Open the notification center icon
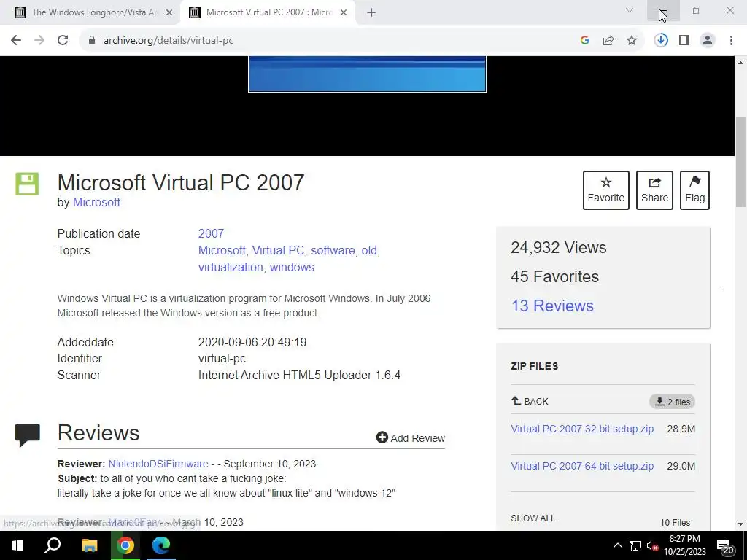Image resolution: width=747 pixels, height=560 pixels. coord(726,545)
